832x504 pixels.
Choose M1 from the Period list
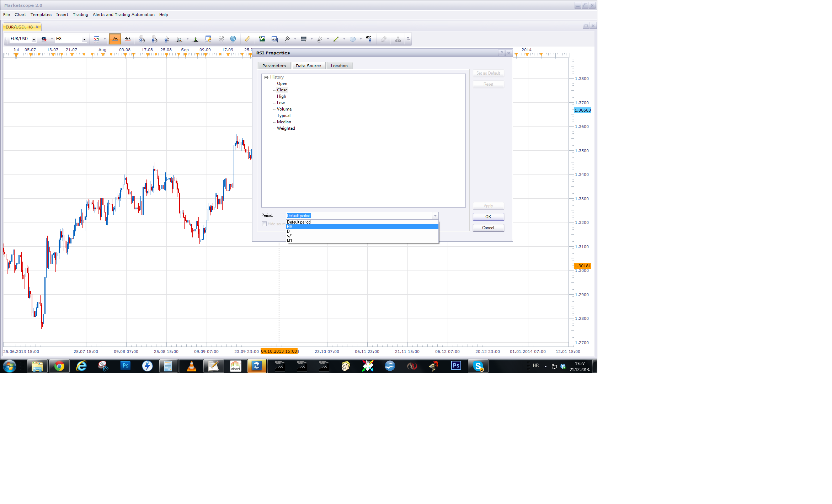[362, 241]
